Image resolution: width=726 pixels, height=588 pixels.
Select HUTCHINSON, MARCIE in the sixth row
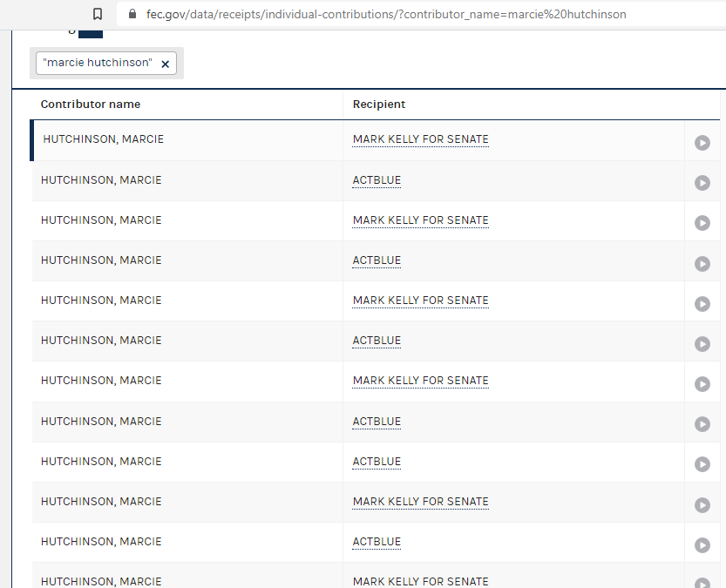coord(101,341)
